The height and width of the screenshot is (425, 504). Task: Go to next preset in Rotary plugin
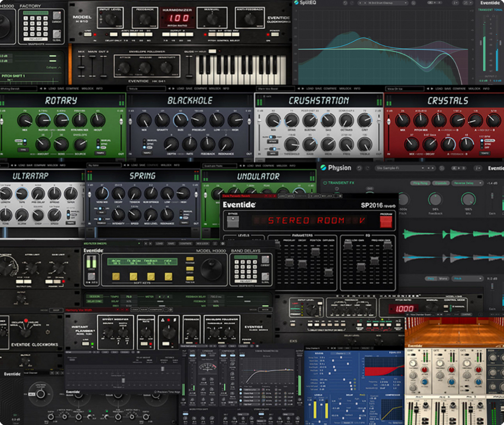pos(45,89)
